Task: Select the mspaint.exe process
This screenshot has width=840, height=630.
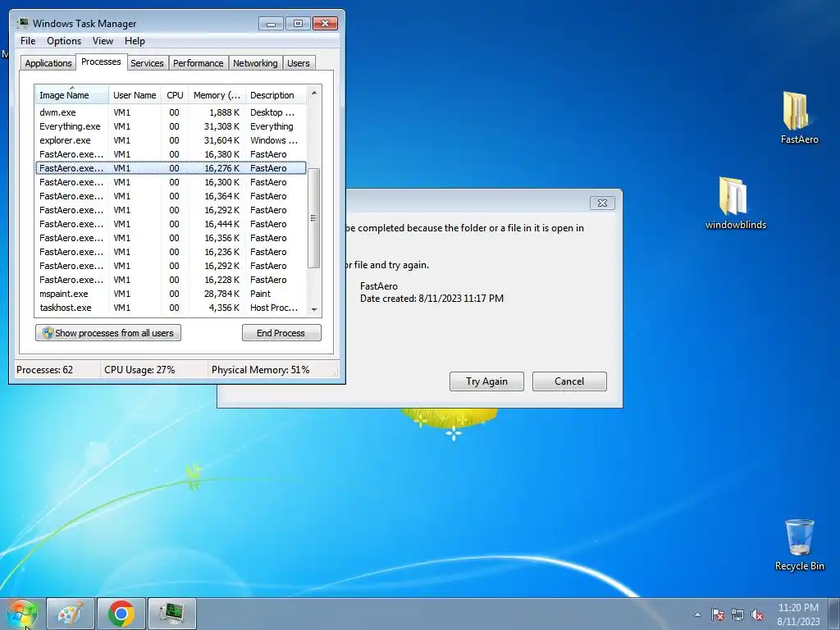Action: point(171,294)
